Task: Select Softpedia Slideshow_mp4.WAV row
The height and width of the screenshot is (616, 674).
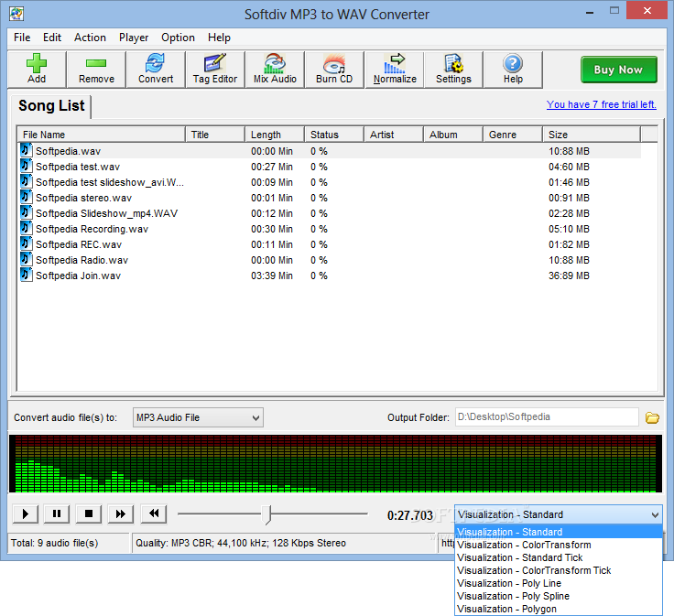Action: [x=330, y=213]
